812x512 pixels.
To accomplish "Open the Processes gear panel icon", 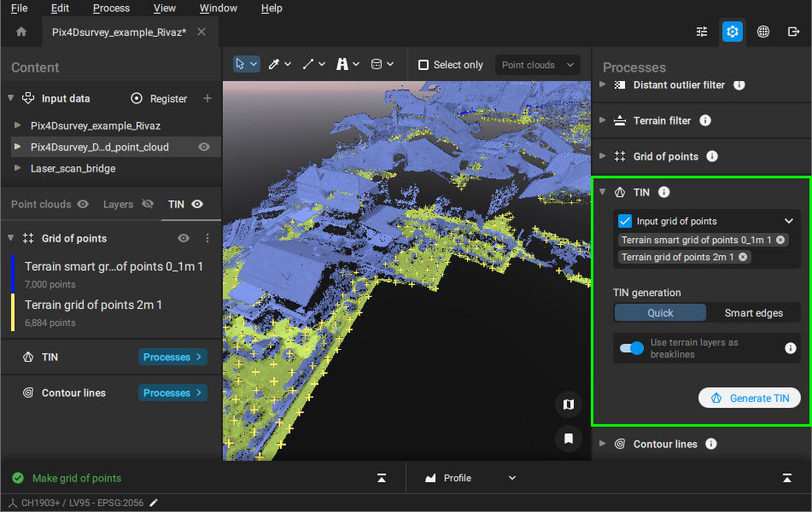I will (x=732, y=32).
